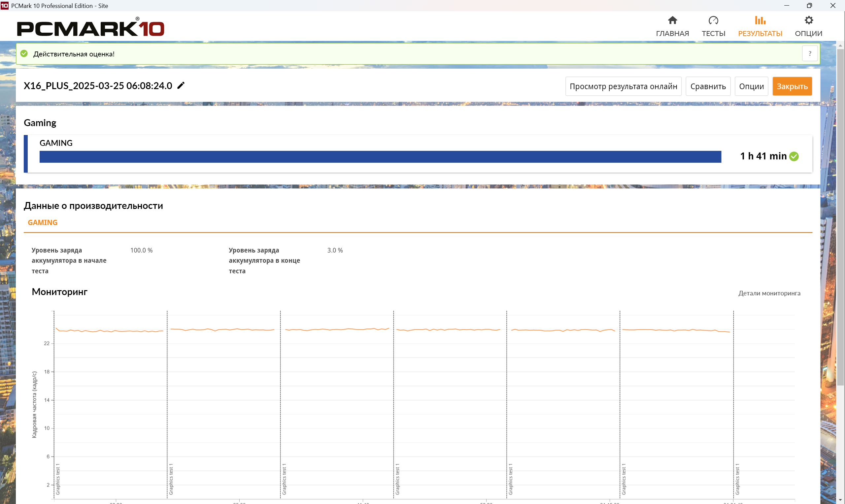This screenshot has height=504, width=845.
Task: Click the vertical scrollbar thumb
Action: [840, 218]
